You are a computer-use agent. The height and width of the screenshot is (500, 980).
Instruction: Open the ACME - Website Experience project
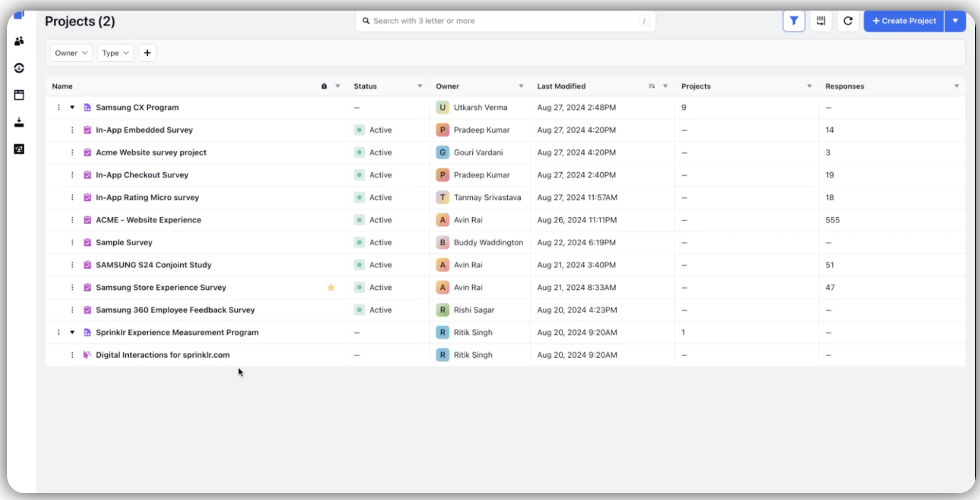click(148, 220)
